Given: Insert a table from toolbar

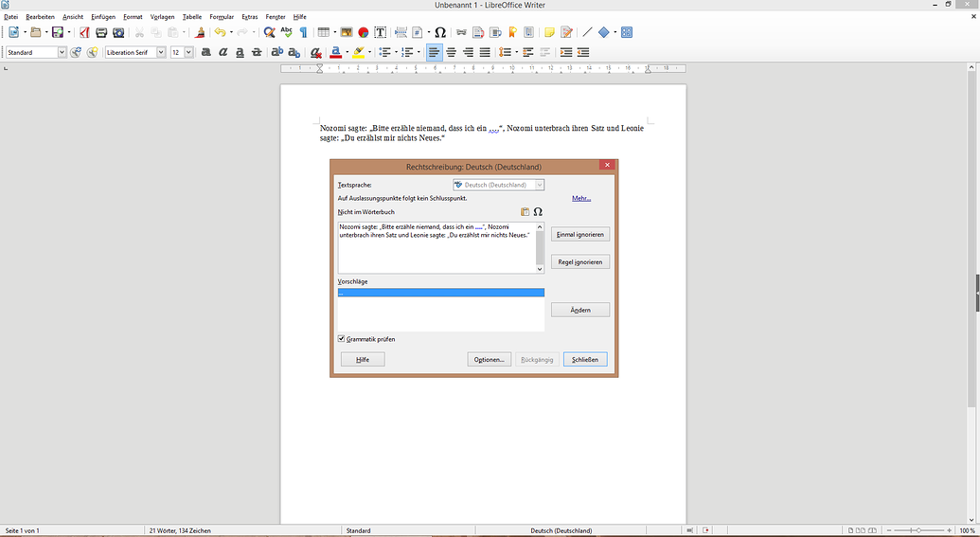Looking at the screenshot, I should pos(323,32).
